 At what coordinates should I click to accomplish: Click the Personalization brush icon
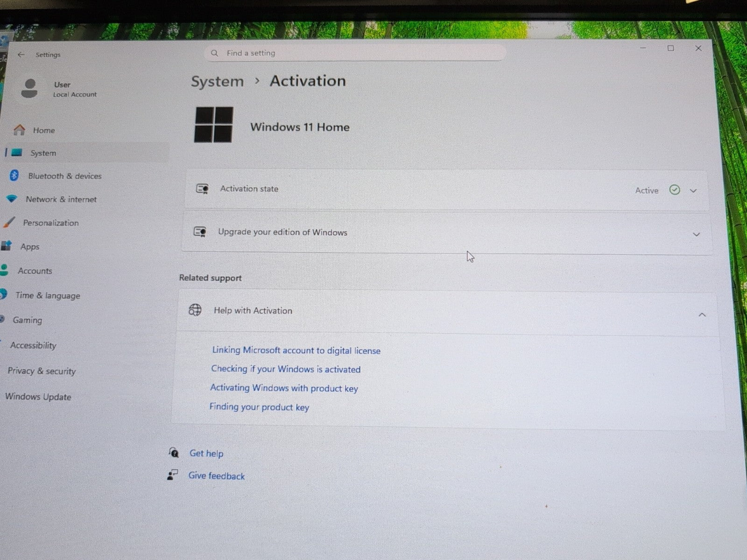9,222
